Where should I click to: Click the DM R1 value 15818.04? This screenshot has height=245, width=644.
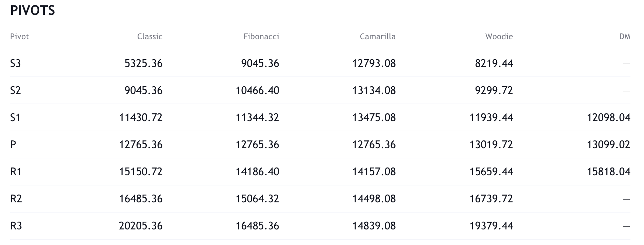[608, 172]
